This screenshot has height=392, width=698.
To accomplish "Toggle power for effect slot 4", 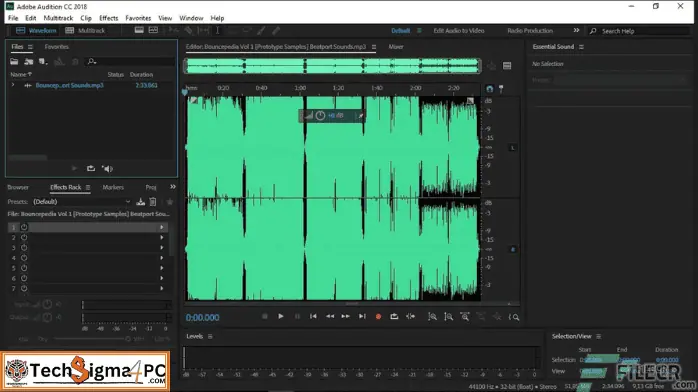I will (x=24, y=258).
